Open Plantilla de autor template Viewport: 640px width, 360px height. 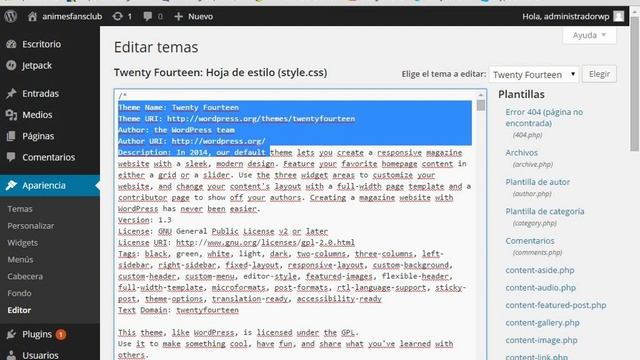pyautogui.click(x=538, y=182)
